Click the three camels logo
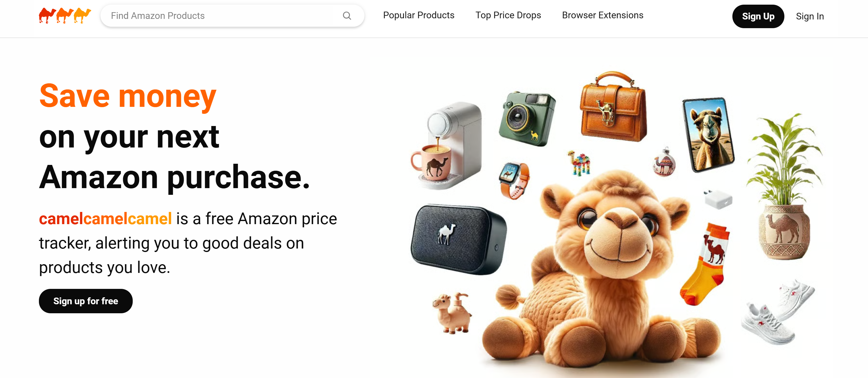Screen dimensions: 868x378 (65, 15)
